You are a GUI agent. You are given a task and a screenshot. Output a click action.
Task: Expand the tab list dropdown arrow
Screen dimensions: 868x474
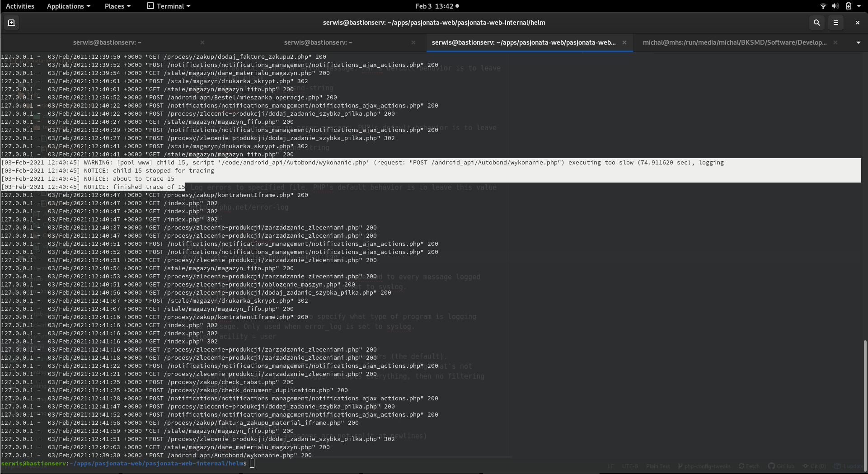click(x=858, y=42)
